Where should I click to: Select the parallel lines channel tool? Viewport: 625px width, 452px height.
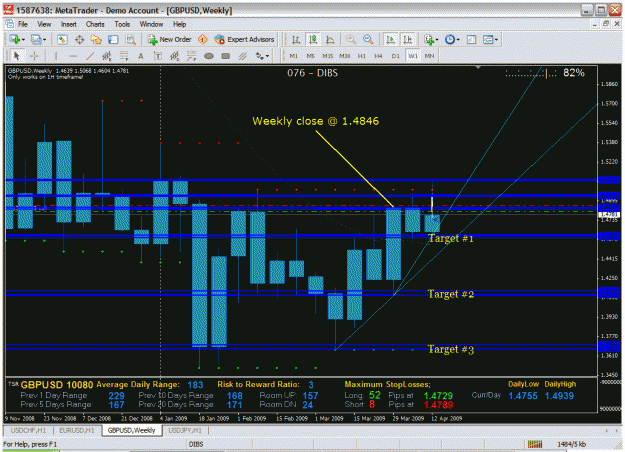click(x=243, y=56)
